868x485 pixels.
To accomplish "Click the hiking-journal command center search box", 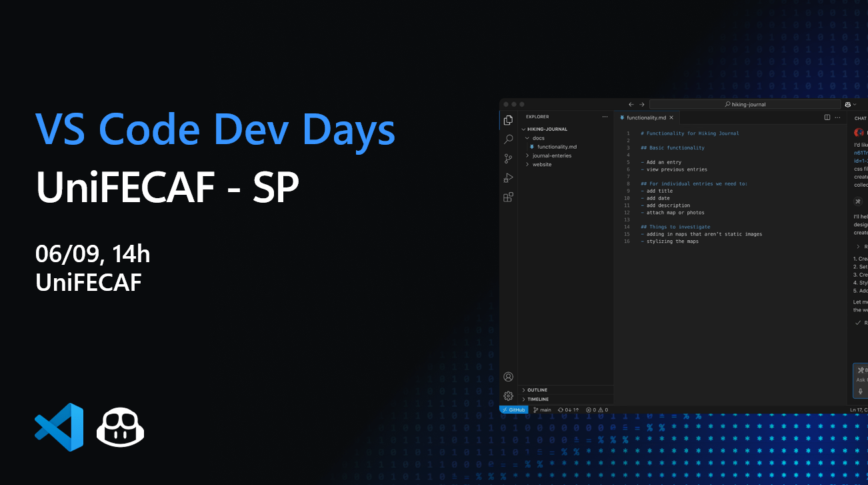I will click(x=745, y=105).
